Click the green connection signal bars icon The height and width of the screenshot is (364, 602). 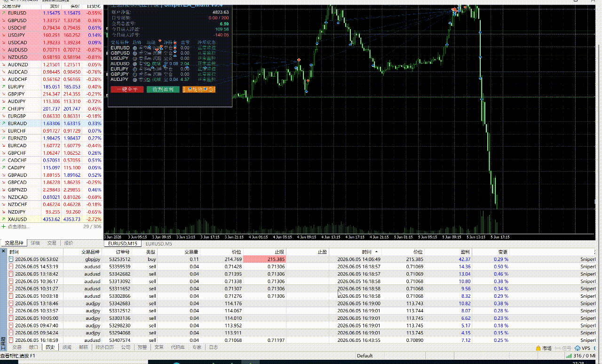coord(569,356)
